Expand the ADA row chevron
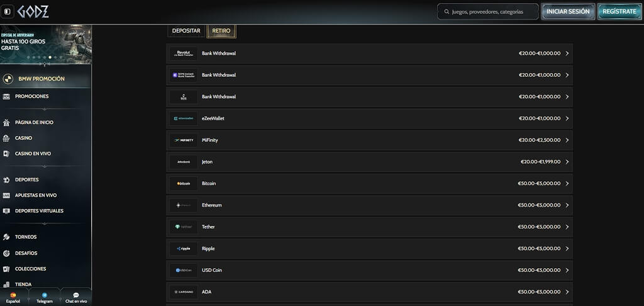This screenshot has height=306, width=644. point(567,292)
